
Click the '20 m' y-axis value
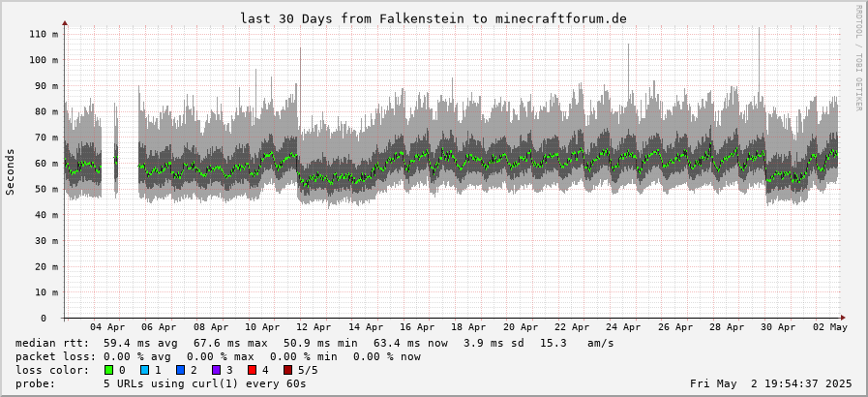pos(46,266)
